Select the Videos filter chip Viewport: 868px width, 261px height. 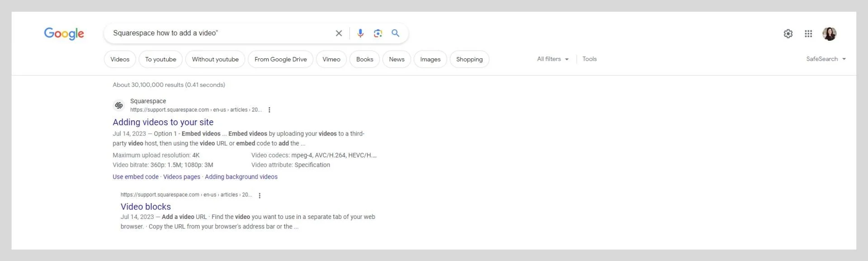point(120,59)
